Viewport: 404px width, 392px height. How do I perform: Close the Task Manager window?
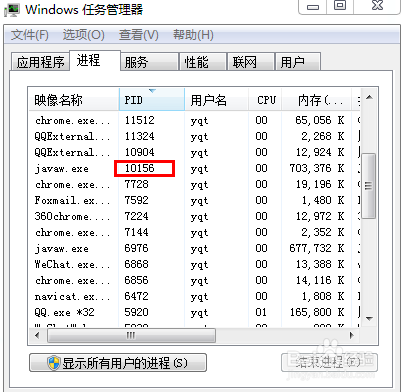pos(377,6)
